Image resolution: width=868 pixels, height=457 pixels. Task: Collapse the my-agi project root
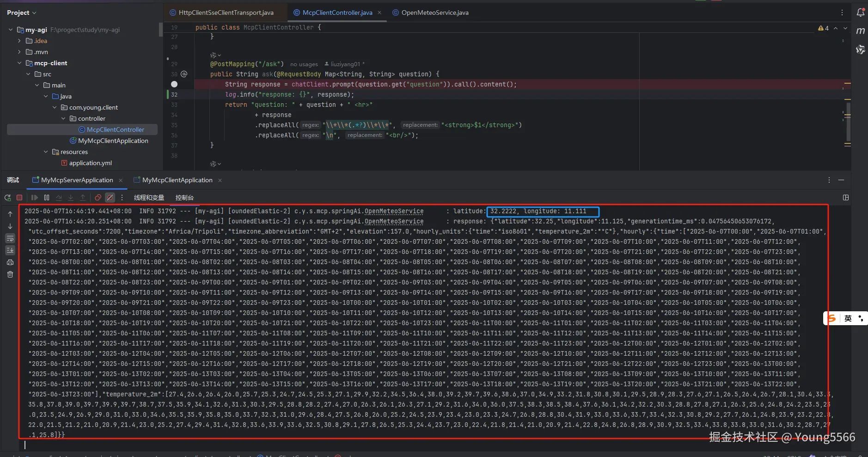point(11,30)
